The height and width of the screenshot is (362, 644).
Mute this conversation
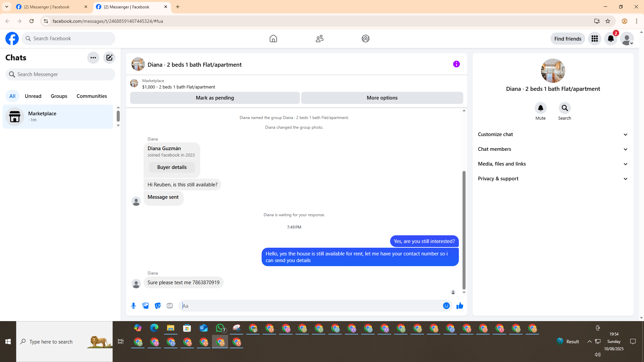click(540, 108)
